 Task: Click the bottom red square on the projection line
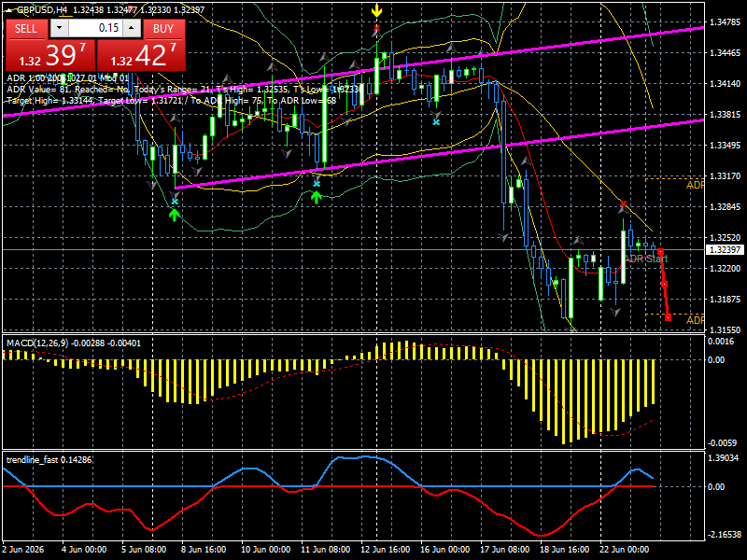(x=668, y=317)
